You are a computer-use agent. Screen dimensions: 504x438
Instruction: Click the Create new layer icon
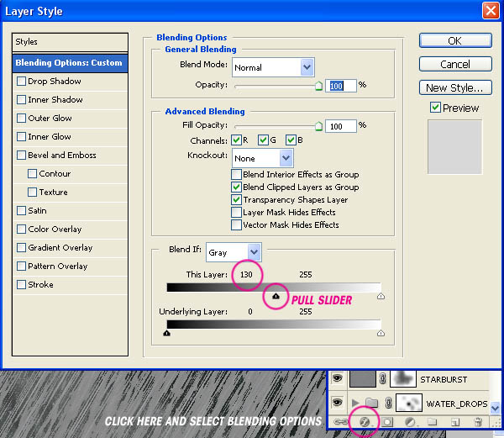coord(455,421)
